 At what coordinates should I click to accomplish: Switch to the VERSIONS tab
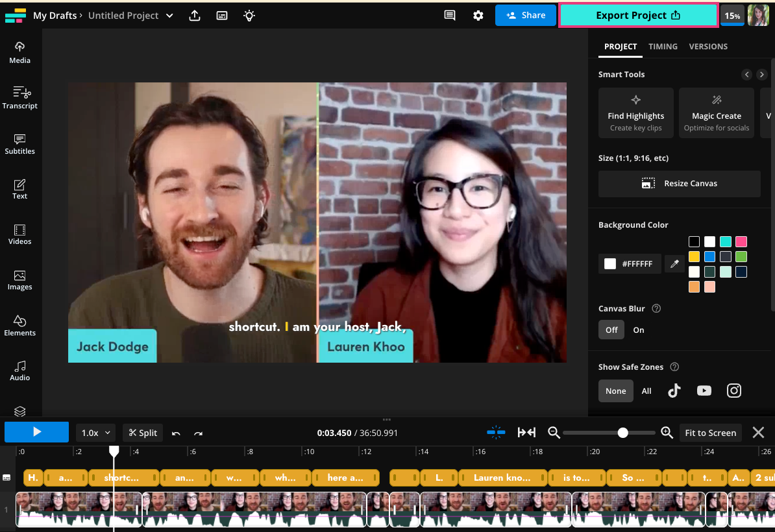708,46
